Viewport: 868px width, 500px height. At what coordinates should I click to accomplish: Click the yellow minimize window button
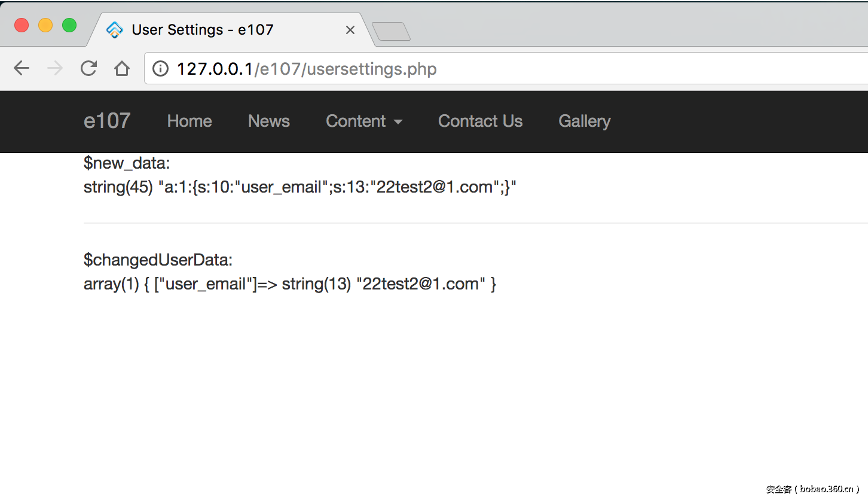tap(45, 25)
